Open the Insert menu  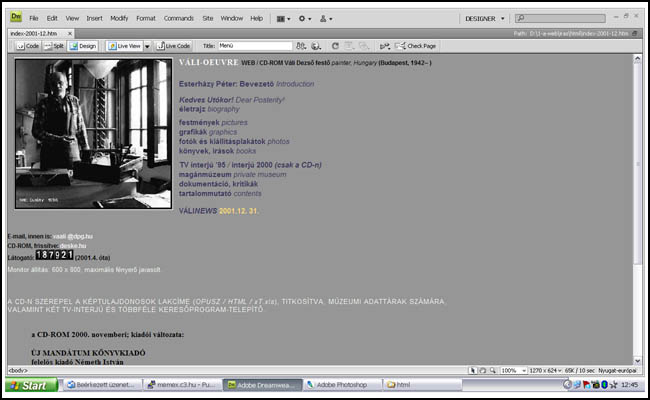tap(94, 19)
